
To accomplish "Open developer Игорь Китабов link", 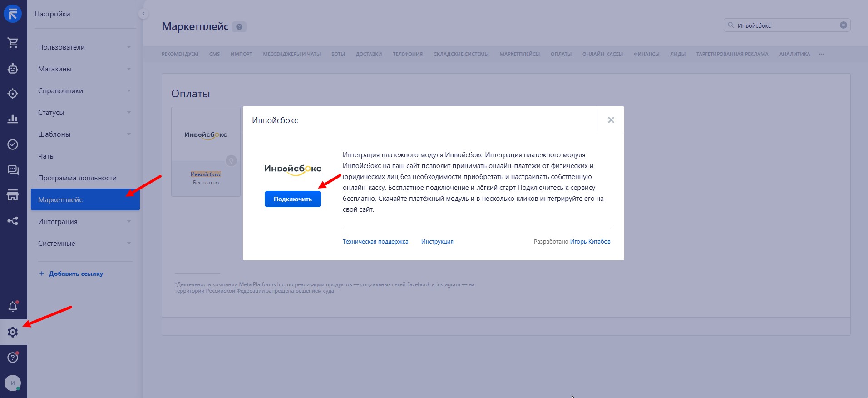I will point(590,242).
